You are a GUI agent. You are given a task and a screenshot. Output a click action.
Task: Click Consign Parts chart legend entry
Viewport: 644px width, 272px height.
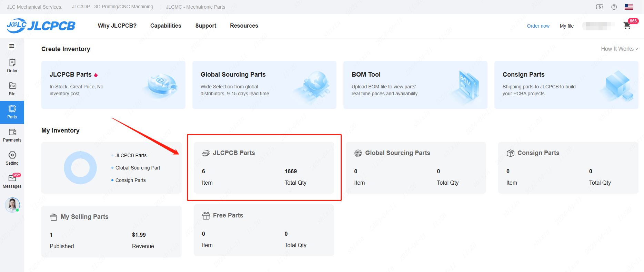point(129,180)
